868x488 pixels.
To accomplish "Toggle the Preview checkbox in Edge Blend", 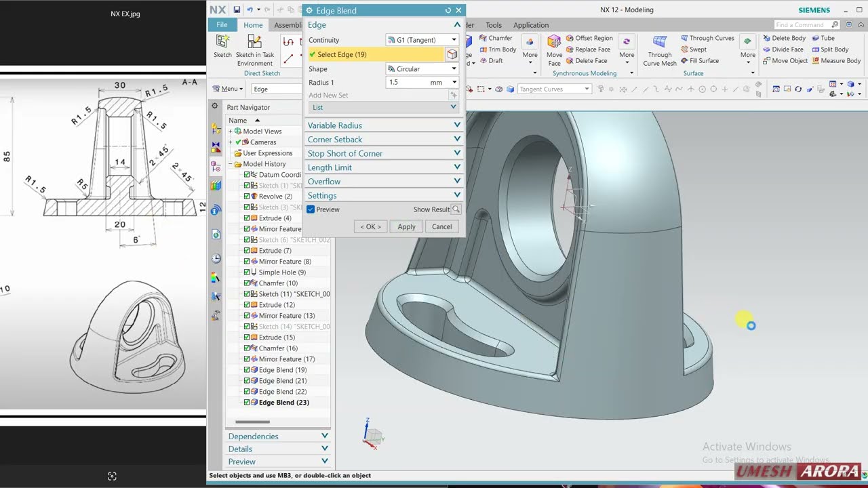I will pyautogui.click(x=311, y=209).
